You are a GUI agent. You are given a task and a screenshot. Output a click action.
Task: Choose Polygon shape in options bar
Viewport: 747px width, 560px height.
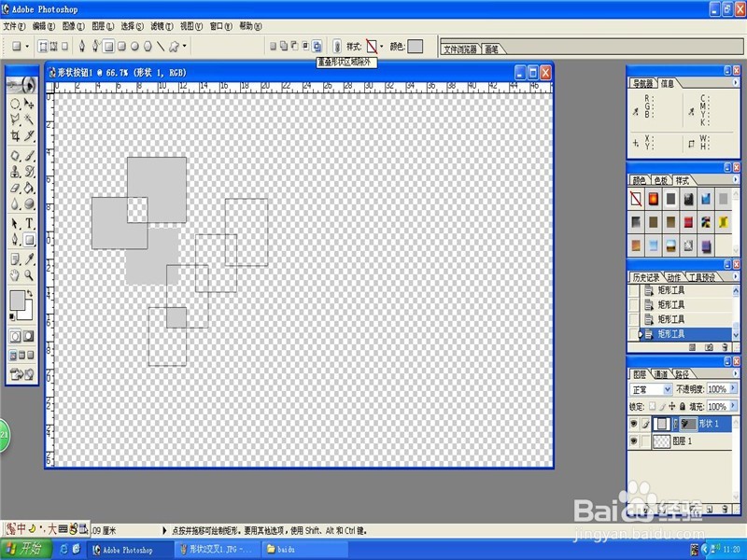[x=148, y=46]
